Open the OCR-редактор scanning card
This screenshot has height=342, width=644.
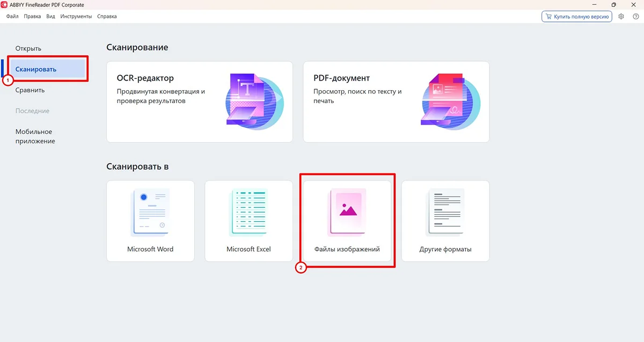(199, 101)
